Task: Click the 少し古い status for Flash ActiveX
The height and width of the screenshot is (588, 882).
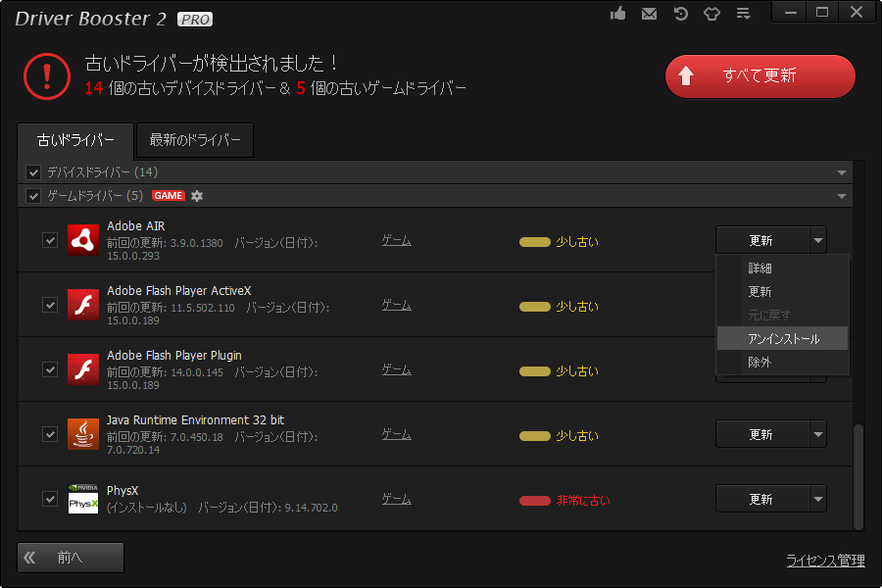Action: tap(577, 307)
